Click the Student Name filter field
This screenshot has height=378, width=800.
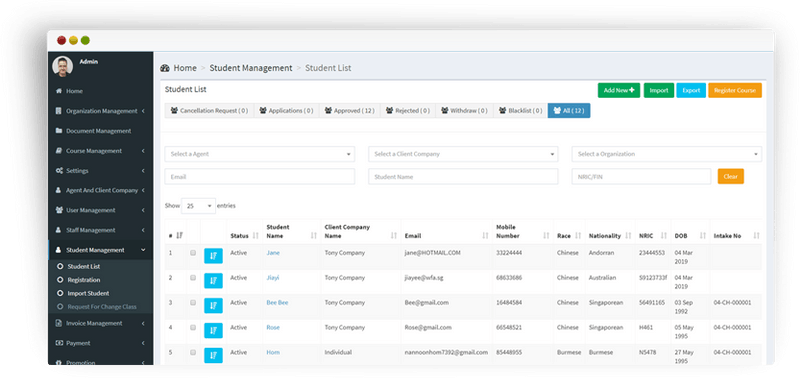coord(463,177)
